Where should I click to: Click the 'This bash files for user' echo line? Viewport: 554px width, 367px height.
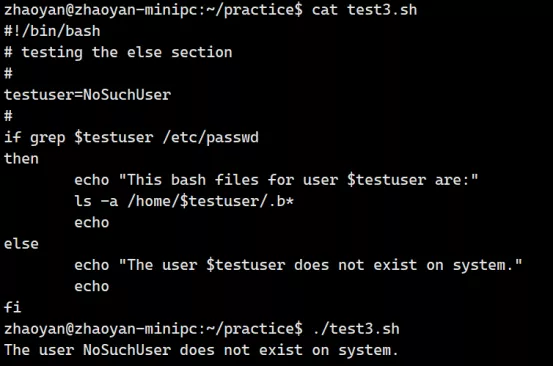(276, 180)
